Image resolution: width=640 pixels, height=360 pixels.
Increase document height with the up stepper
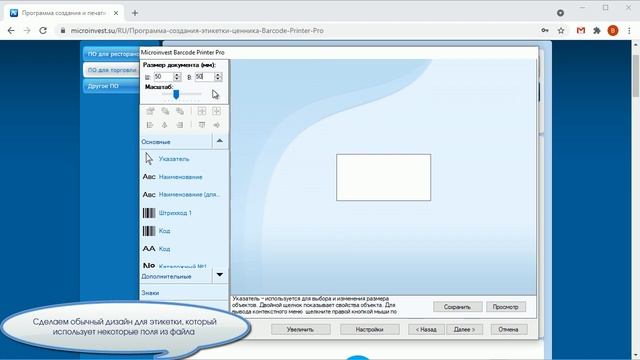click(218, 74)
